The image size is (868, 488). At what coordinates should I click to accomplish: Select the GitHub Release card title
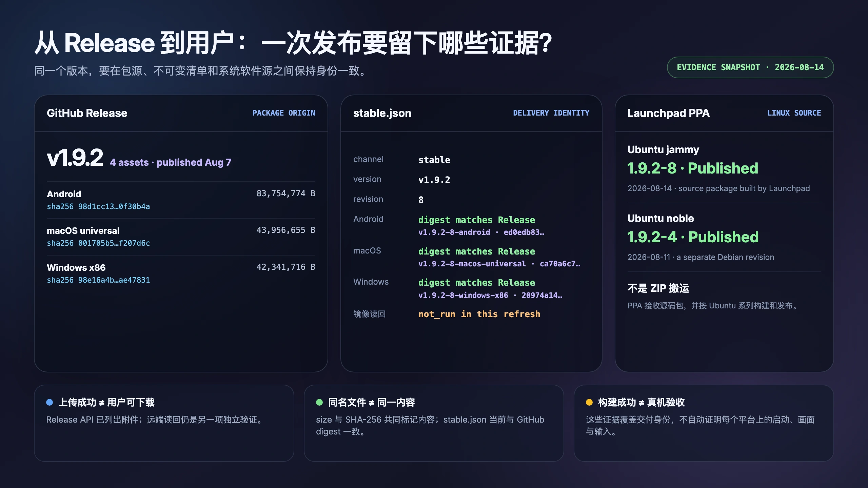87,113
